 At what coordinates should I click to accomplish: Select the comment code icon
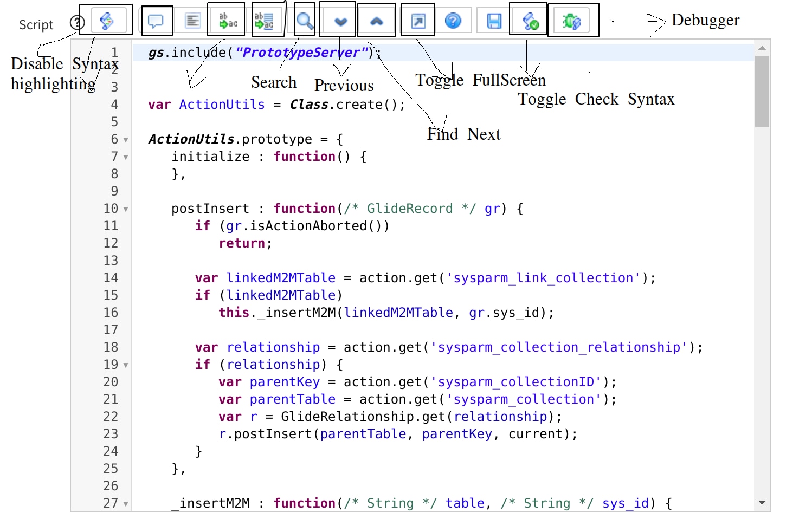(x=157, y=21)
